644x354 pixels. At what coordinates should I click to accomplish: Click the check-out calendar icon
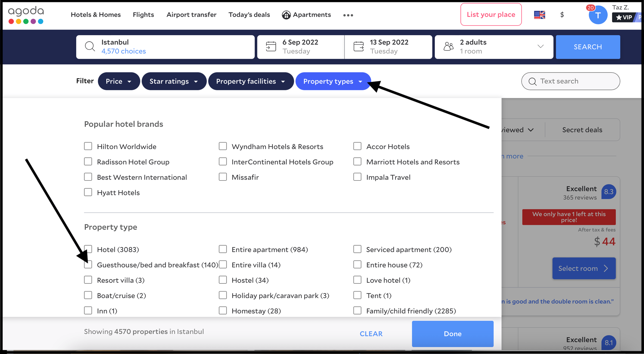coord(358,47)
